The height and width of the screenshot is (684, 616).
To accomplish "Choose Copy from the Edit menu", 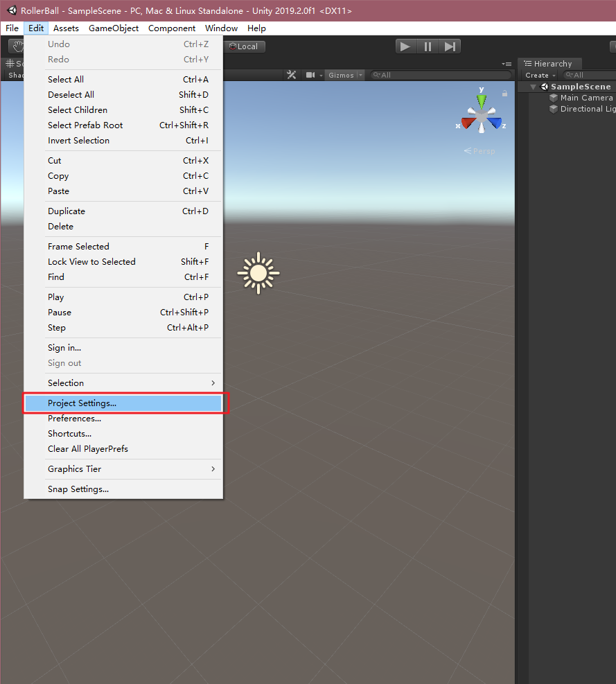I will click(123, 176).
